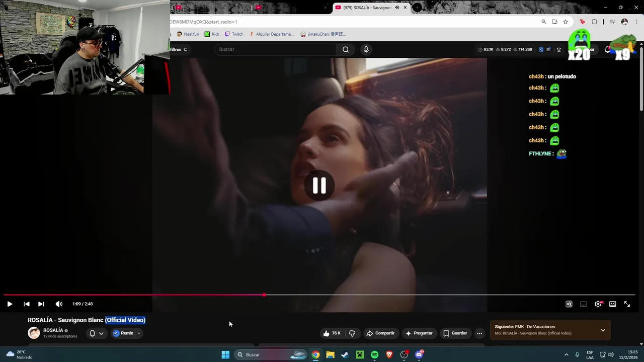The image size is (644, 362).
Task: Open more actions three-dot menu
Action: click(x=479, y=333)
